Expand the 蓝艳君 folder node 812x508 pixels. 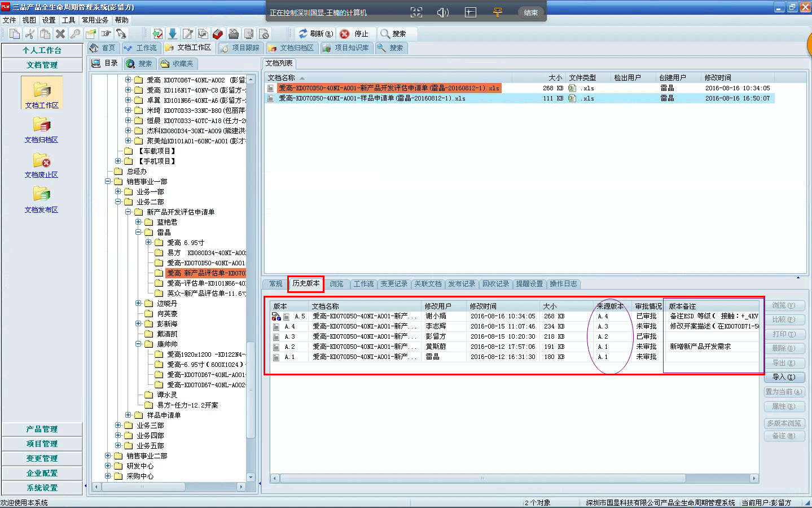click(138, 222)
